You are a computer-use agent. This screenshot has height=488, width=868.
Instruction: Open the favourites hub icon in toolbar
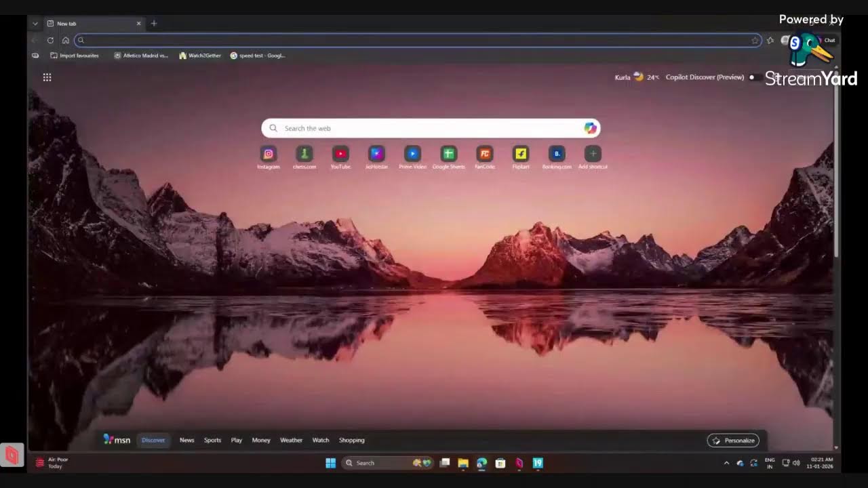[770, 41]
